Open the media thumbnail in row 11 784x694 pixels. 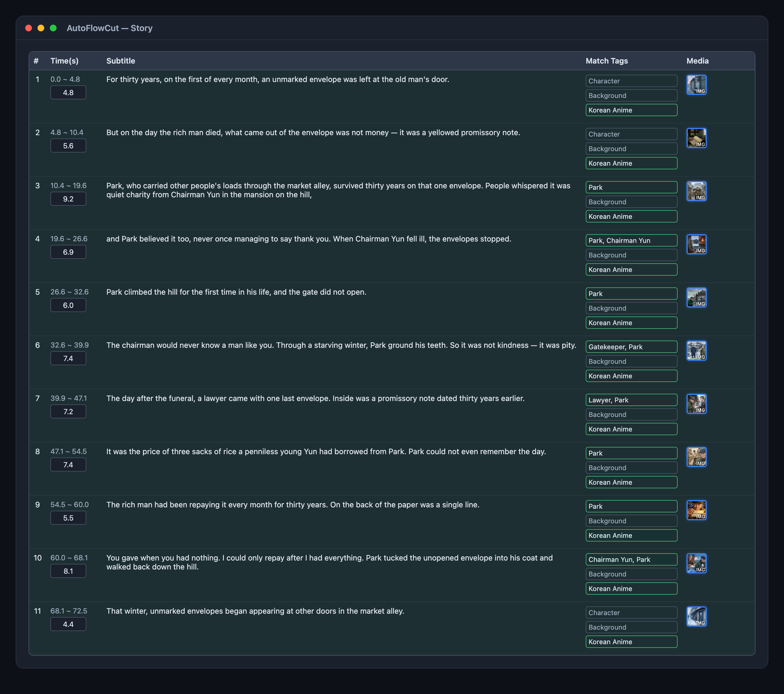tap(696, 616)
